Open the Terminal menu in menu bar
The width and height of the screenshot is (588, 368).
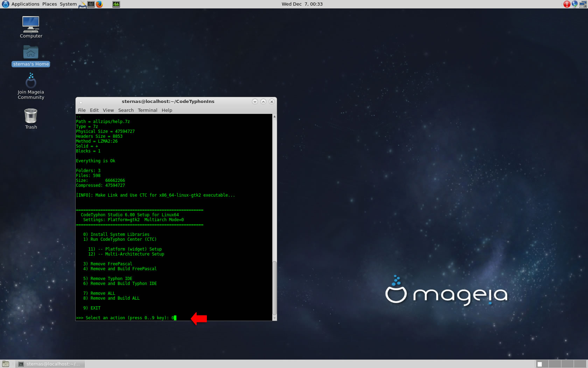tap(147, 110)
